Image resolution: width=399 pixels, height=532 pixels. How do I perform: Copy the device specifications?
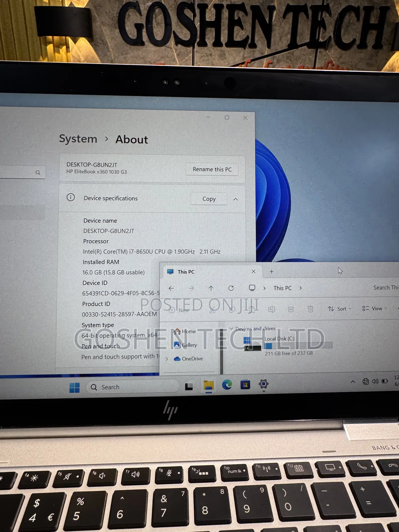pos(209,199)
